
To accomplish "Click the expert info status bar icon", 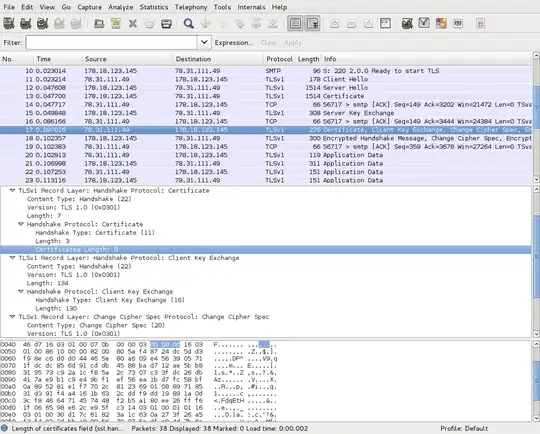I will point(4,428).
